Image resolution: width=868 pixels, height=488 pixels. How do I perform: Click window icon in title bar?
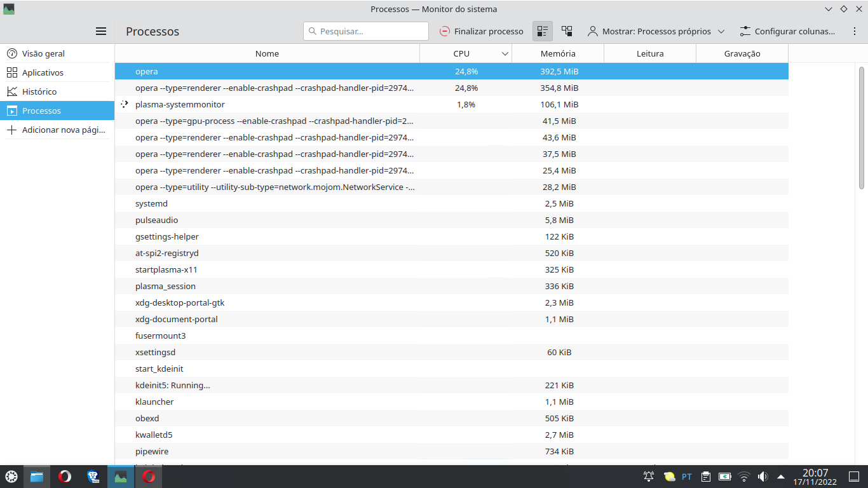pyautogui.click(x=9, y=9)
